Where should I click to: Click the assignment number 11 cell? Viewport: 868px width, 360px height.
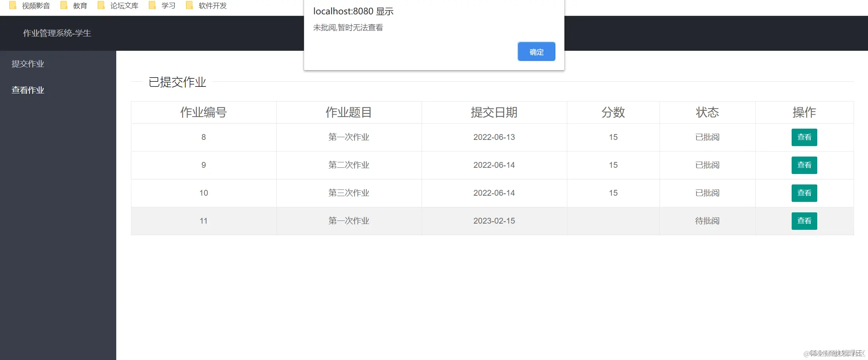(203, 221)
